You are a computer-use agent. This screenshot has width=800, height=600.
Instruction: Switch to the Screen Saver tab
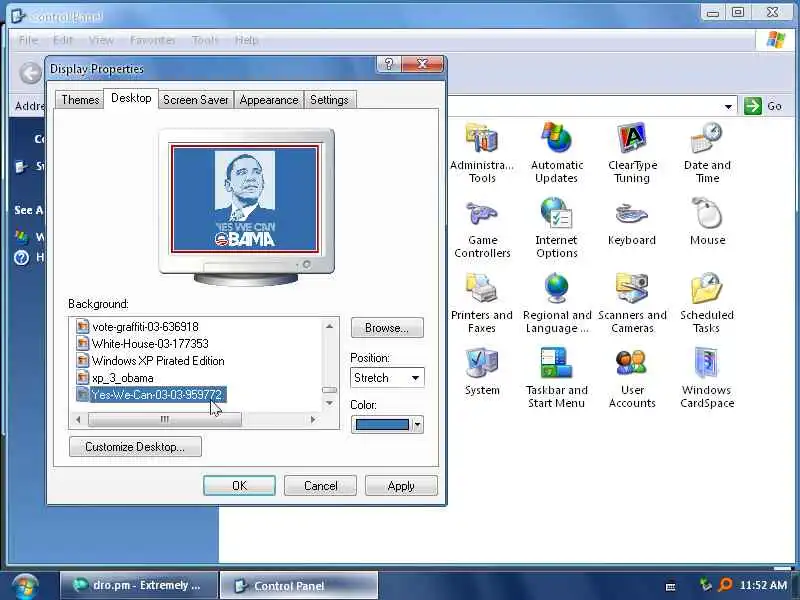[195, 99]
